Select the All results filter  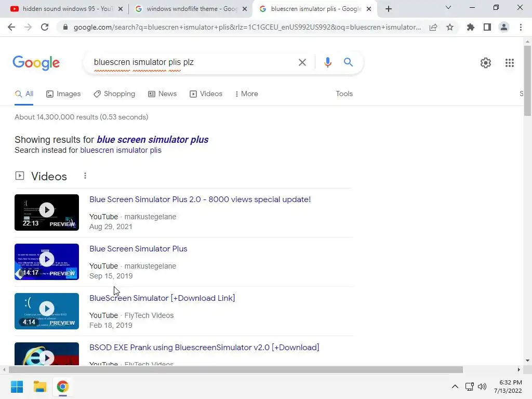(x=24, y=94)
